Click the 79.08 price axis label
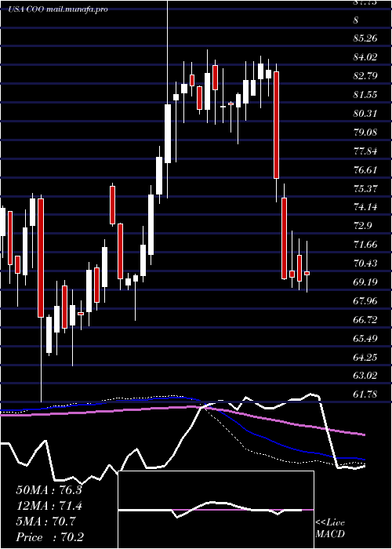392x549 pixels. point(365,133)
